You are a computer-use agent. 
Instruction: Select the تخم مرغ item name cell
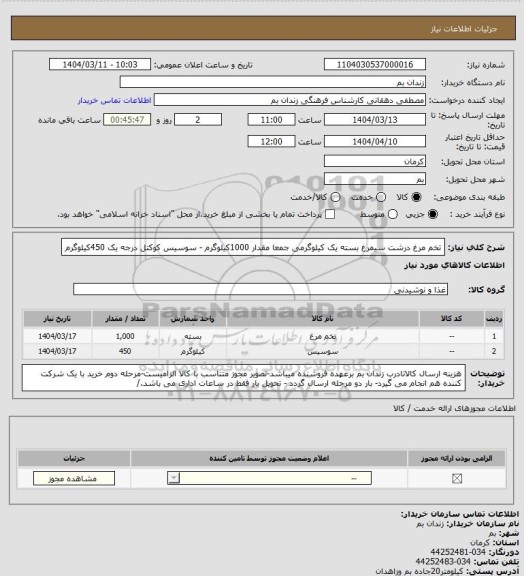(x=322, y=336)
